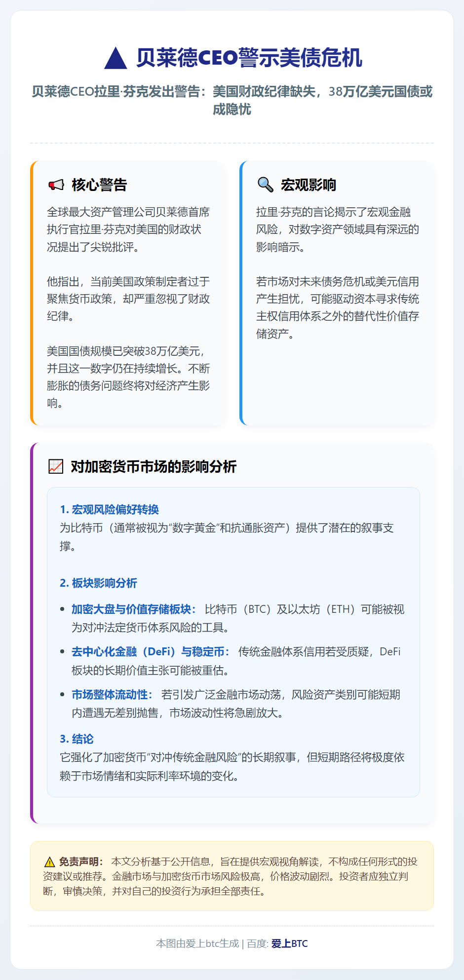Select the subheading 2. 板块影响分析
464x980 pixels.
98,583
